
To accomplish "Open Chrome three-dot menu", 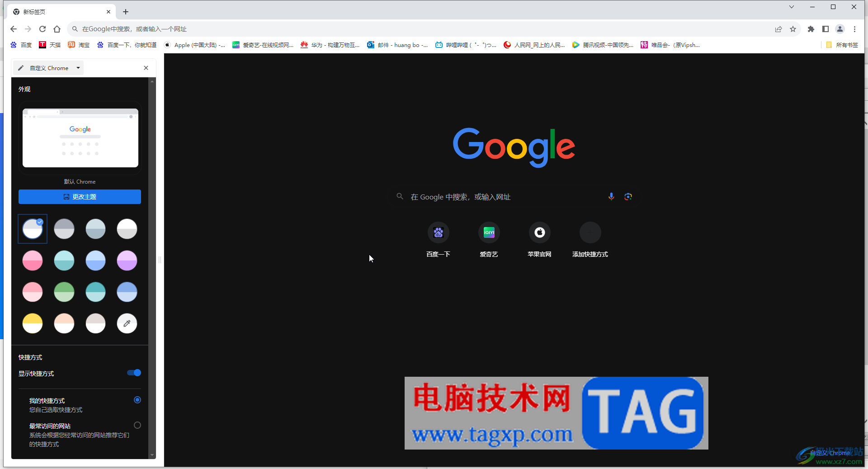I will (x=854, y=29).
